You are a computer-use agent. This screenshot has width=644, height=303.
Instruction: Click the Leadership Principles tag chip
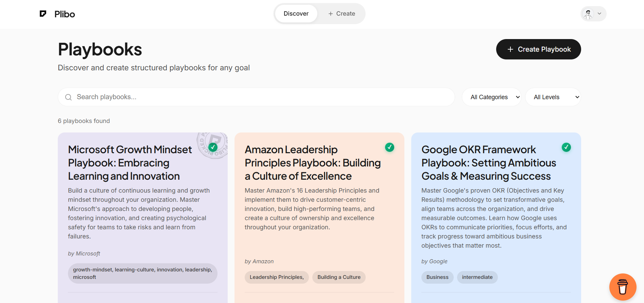pyautogui.click(x=277, y=277)
